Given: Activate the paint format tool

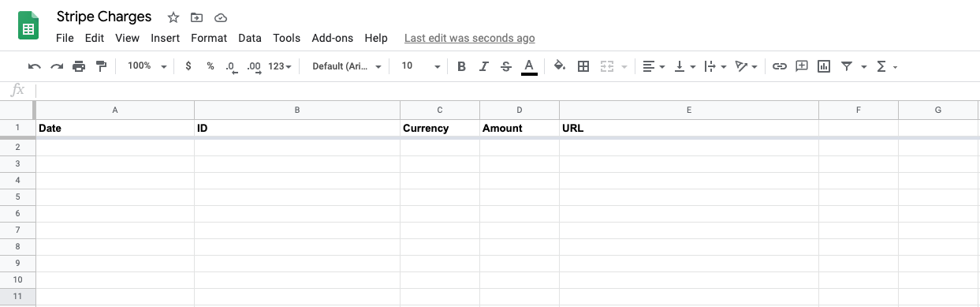Looking at the screenshot, I should click(101, 66).
